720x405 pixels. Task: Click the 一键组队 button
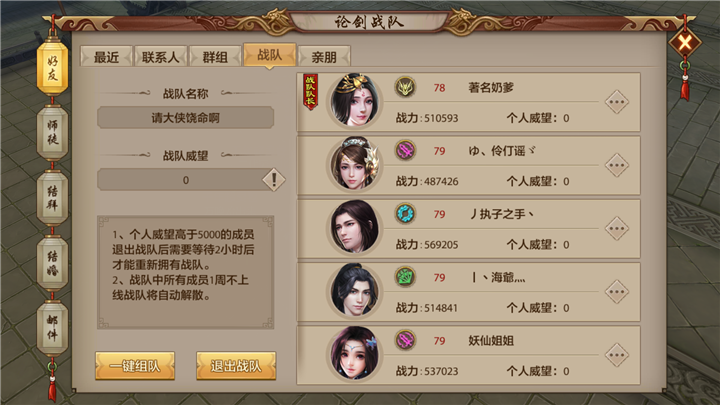tap(135, 366)
